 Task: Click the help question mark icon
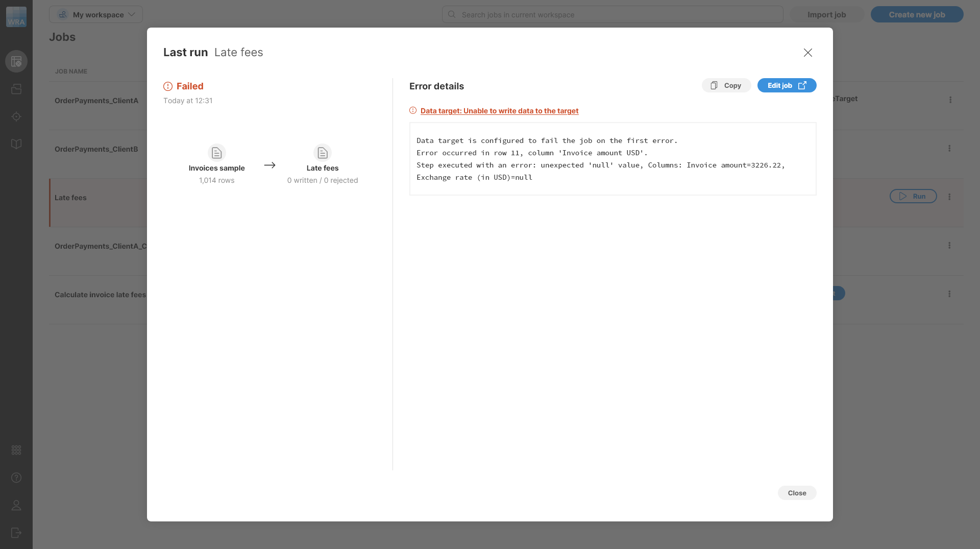coord(16,478)
